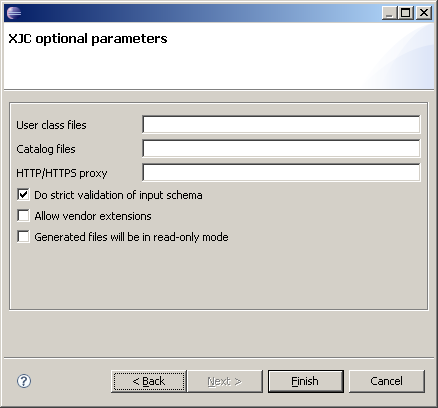Go back with the < Back button
This screenshot has height=408, width=438.
click(x=149, y=381)
